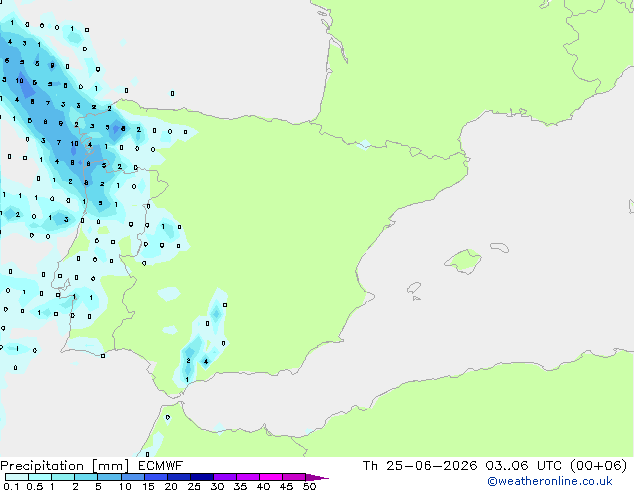Click the legend value '20'
This screenshot has width=634, height=490.
click(x=171, y=486)
